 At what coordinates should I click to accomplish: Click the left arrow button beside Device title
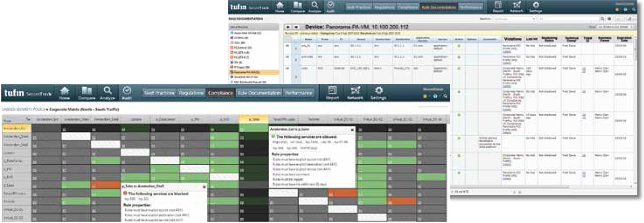click(x=288, y=27)
